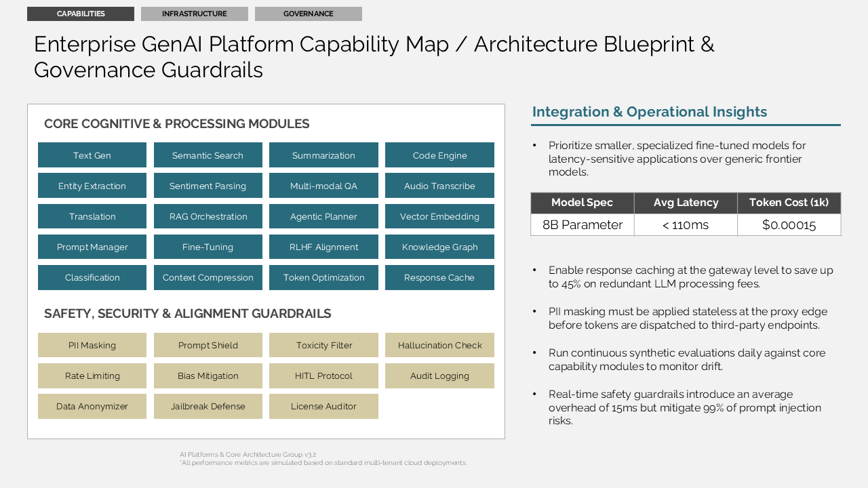Viewport: 868px width, 488px height.
Task: Click the Text Gen module tile
Action: click(92, 155)
